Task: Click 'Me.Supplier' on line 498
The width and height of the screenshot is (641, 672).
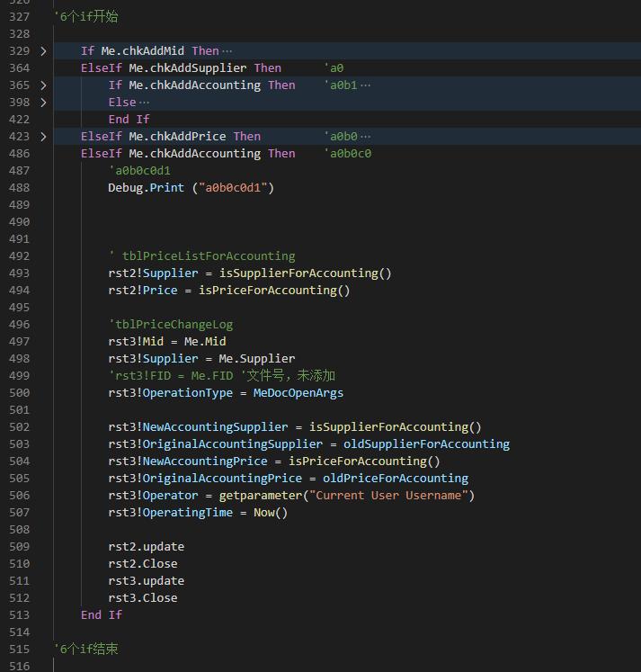Action: click(257, 359)
